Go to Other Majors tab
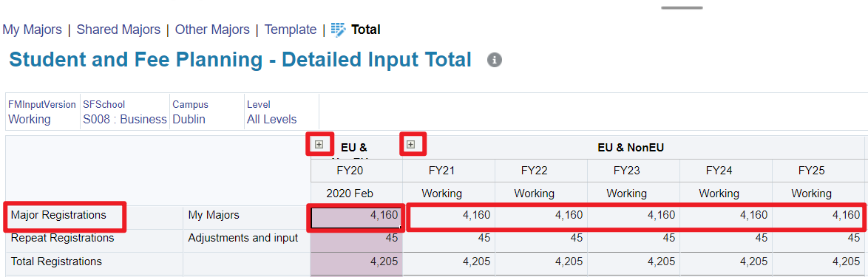The width and height of the screenshot is (868, 277). point(212,30)
